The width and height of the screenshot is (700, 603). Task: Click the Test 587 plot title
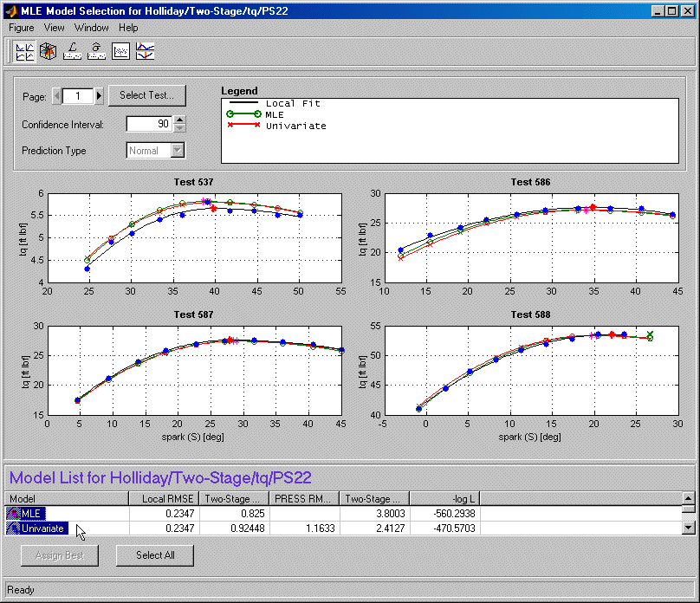194,314
